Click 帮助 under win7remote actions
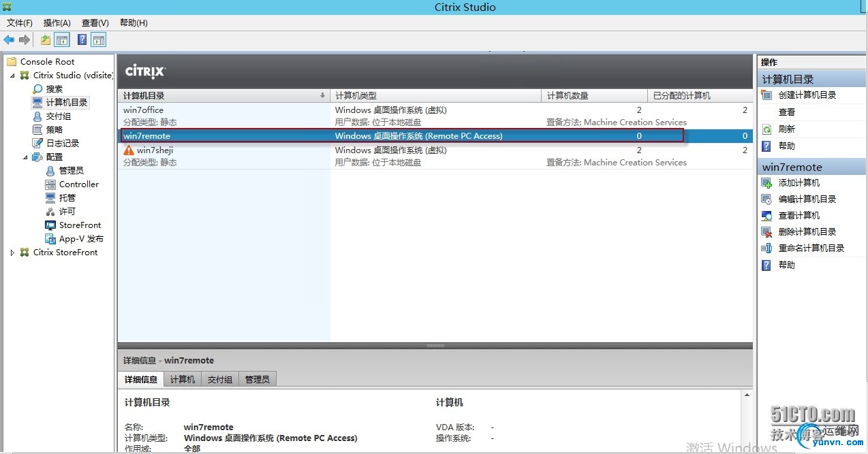This screenshot has width=868, height=454. click(x=787, y=265)
